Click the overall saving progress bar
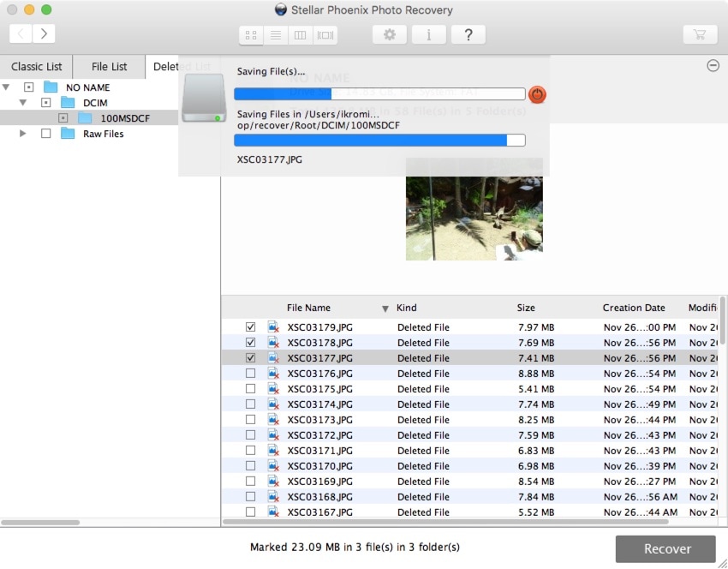This screenshot has width=728, height=569. tap(379, 93)
